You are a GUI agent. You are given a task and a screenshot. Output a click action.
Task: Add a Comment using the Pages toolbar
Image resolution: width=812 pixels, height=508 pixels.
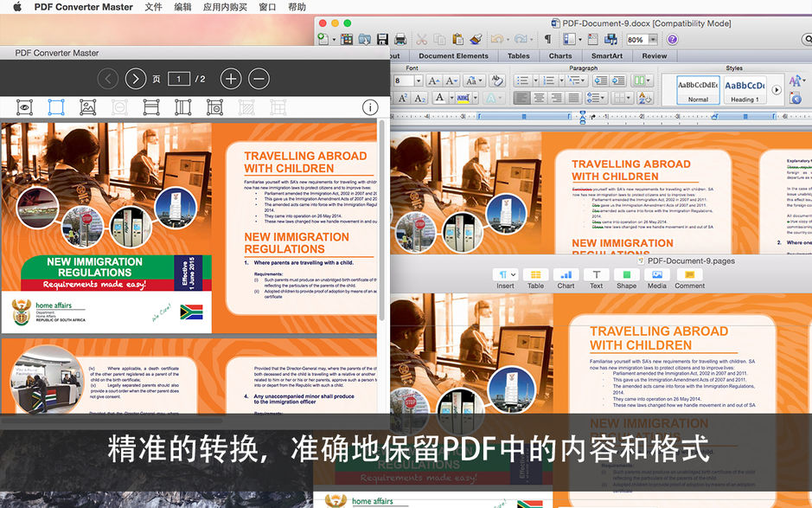pos(689,275)
